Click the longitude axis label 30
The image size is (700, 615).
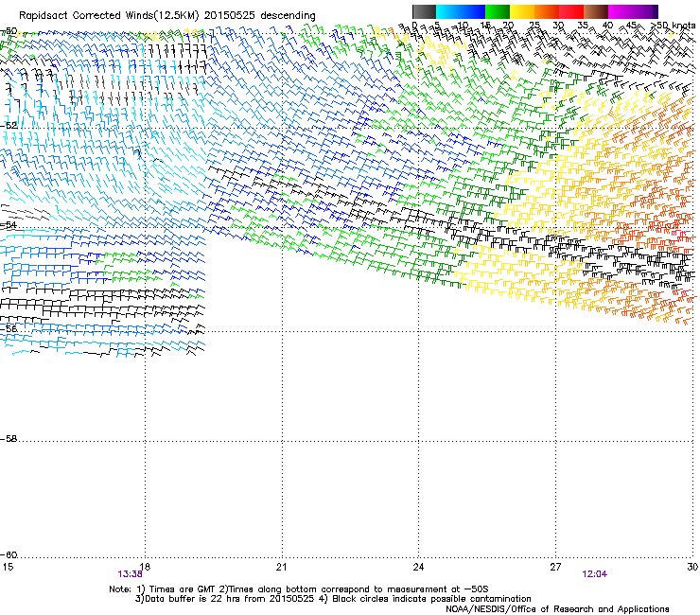(692, 567)
